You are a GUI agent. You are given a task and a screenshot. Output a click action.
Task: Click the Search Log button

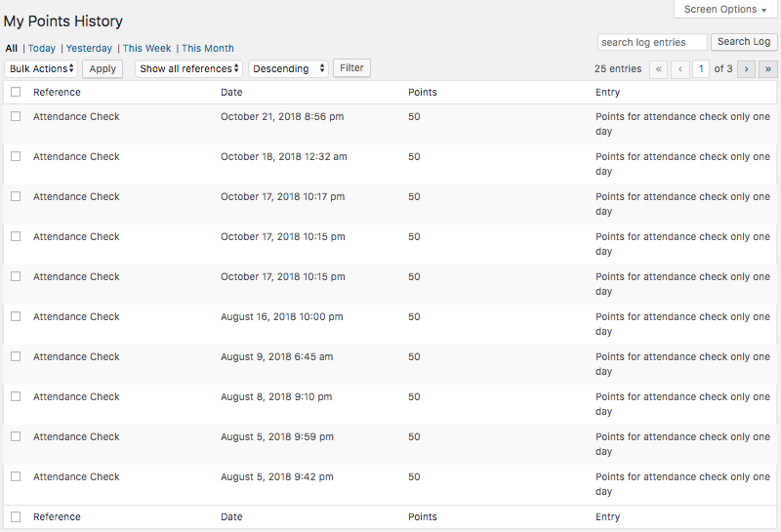click(x=744, y=42)
